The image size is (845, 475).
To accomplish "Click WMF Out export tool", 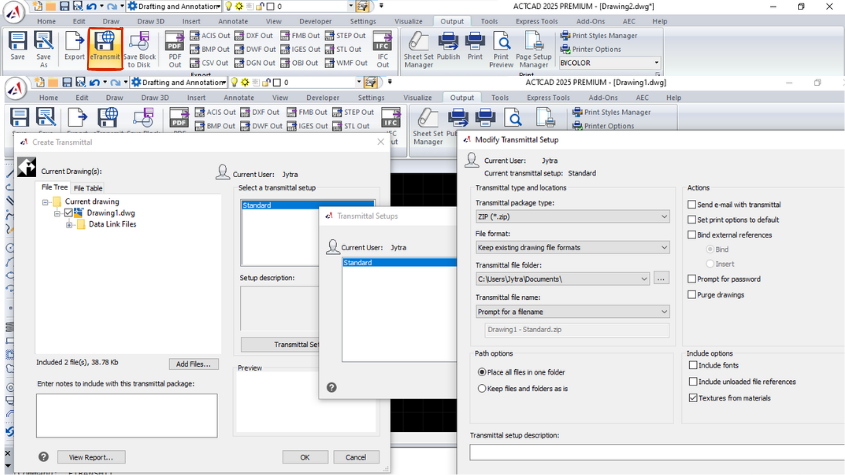I will coord(346,63).
